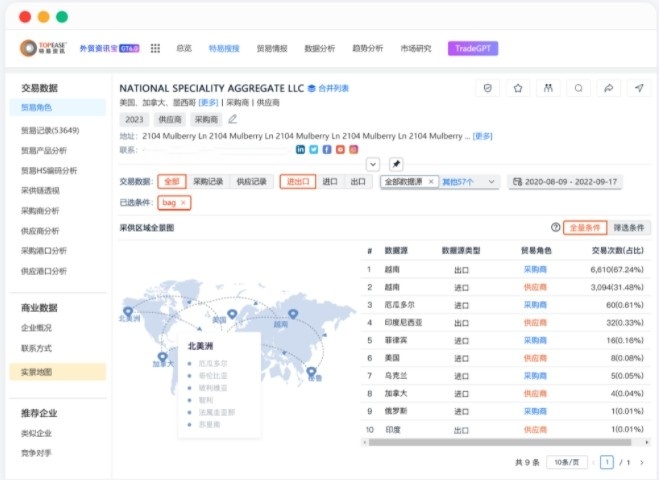659x480 pixels.
Task: Click the pencil edit tags icon
Action: pos(232,119)
